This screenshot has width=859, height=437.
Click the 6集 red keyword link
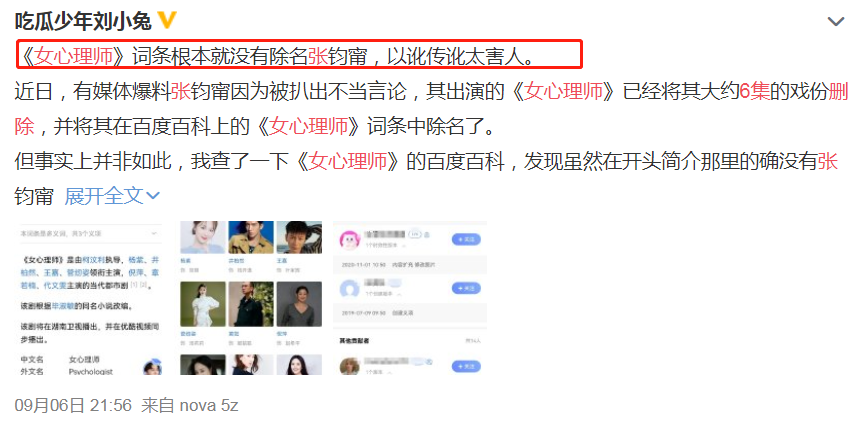754,91
